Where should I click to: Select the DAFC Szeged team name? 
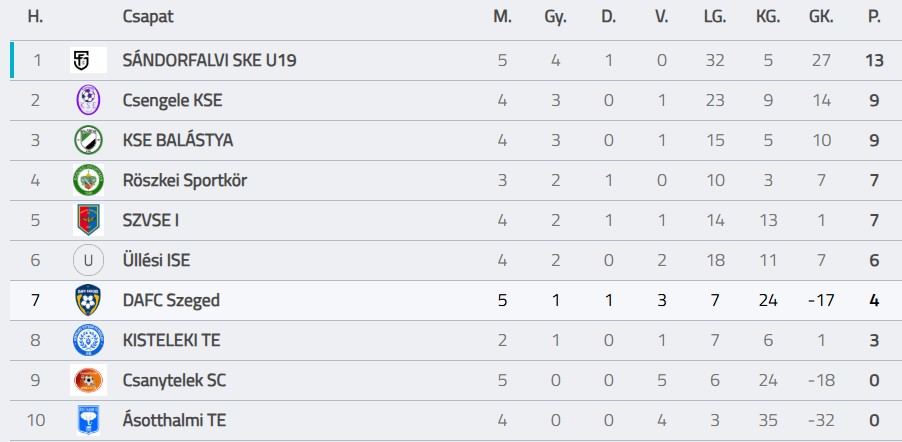(x=171, y=300)
